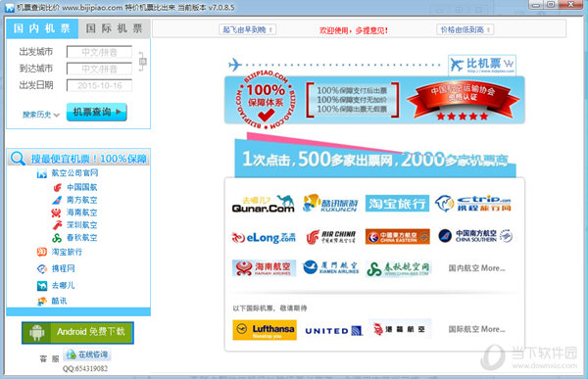588x379 pixels.
Task: Switch to the 国际机票 tab
Action: (115, 28)
